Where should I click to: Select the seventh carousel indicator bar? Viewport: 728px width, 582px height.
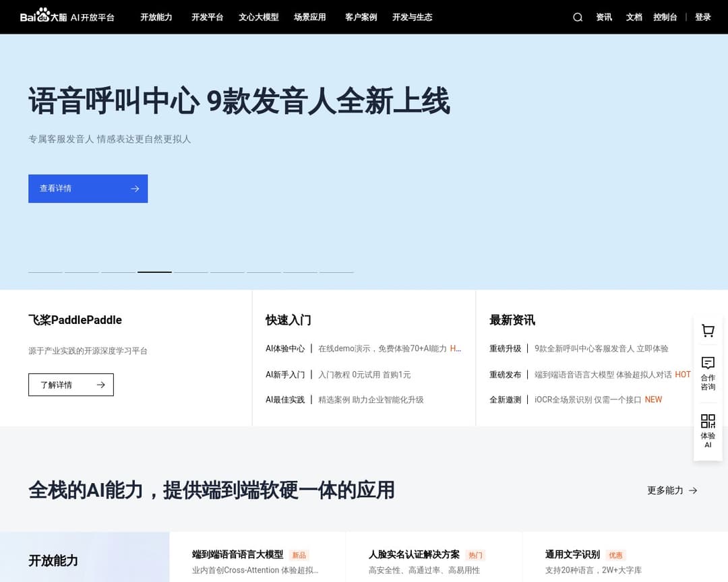pyautogui.click(x=264, y=272)
